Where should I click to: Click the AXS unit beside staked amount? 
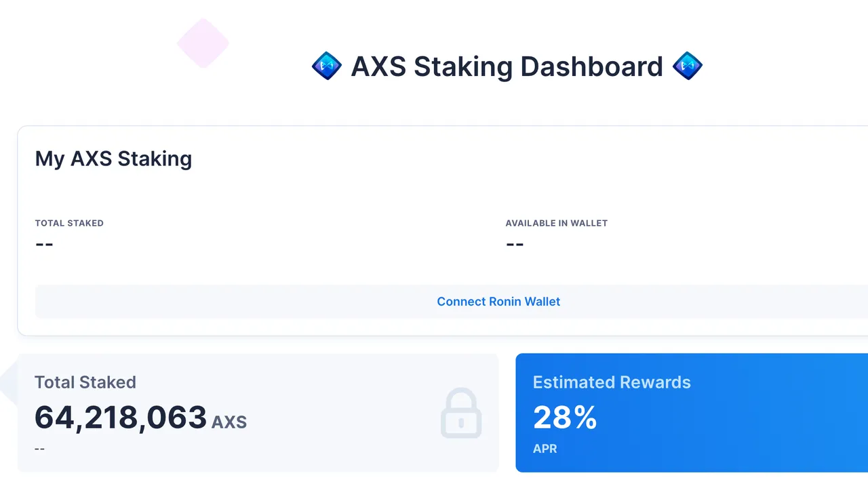[x=229, y=423]
